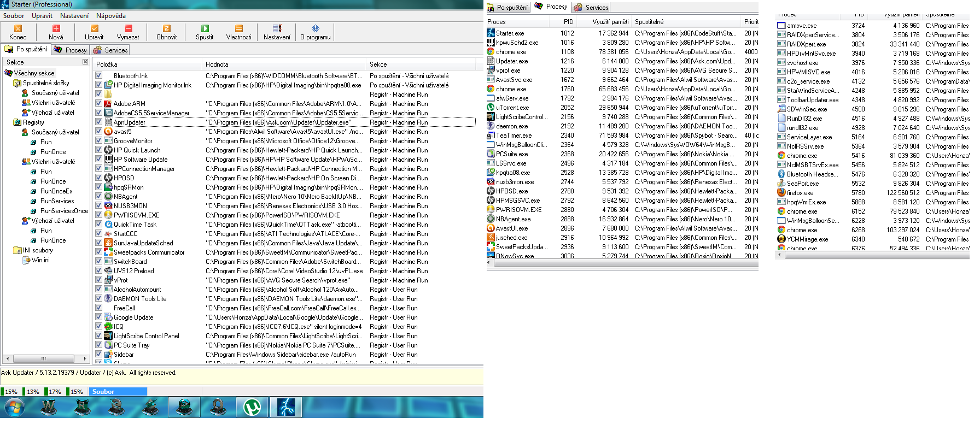The width and height of the screenshot is (980, 424).
Task: Click the Adobe ARM row icon
Action: pos(108,103)
